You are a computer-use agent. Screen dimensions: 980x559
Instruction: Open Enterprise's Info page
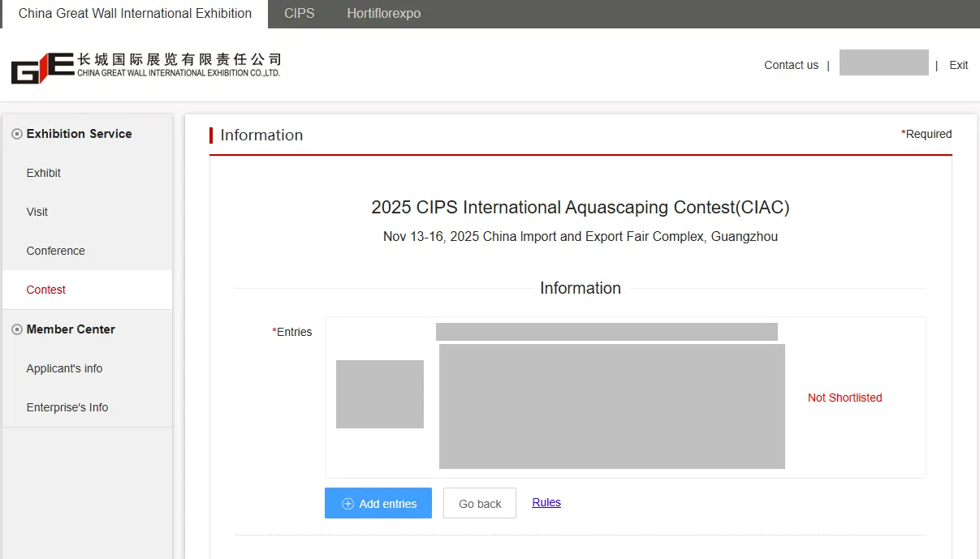[67, 407]
